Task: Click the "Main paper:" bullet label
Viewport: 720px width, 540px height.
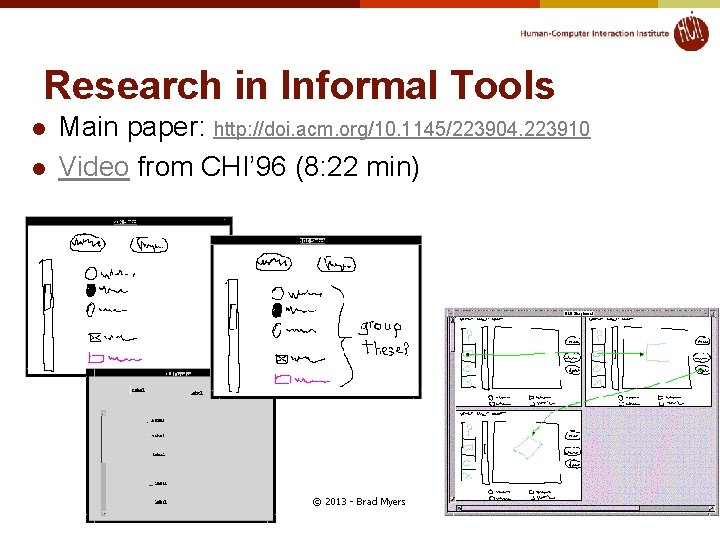Action: click(x=132, y=127)
